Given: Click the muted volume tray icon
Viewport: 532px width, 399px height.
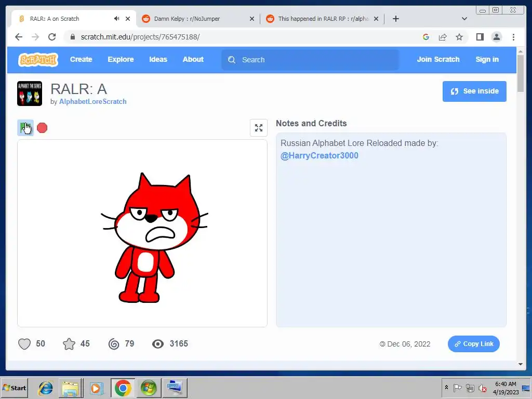Looking at the screenshot, I should 482,388.
